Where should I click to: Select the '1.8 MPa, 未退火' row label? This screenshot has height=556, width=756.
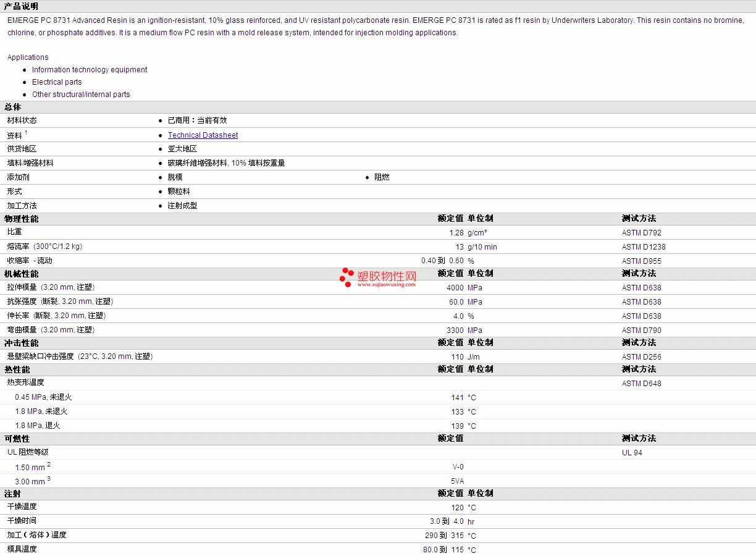click(x=41, y=411)
